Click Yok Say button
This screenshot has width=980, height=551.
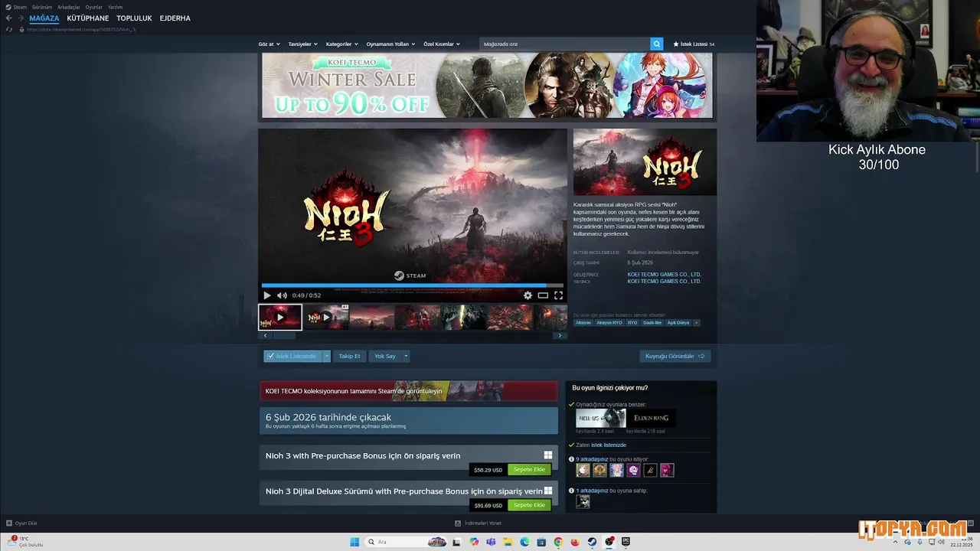click(x=385, y=356)
